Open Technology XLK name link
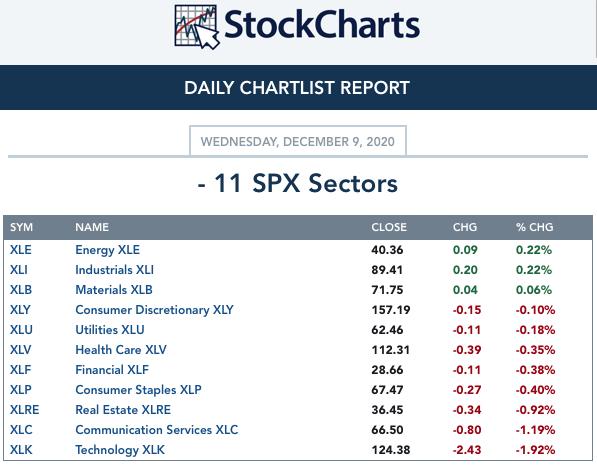Screen dimensions: 597x465 120,450
